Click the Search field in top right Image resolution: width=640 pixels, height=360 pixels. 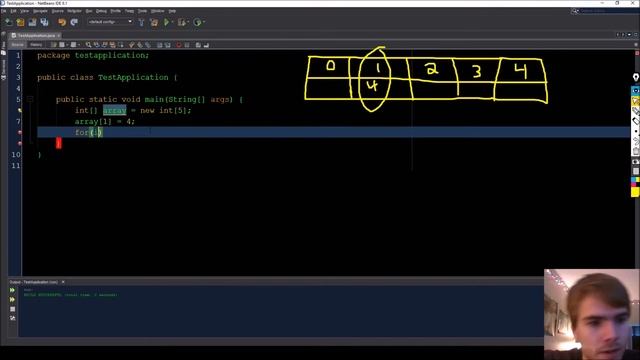(608, 11)
